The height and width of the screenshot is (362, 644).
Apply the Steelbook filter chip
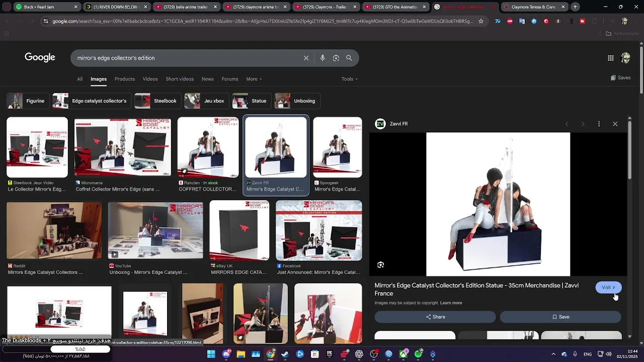pos(157,101)
